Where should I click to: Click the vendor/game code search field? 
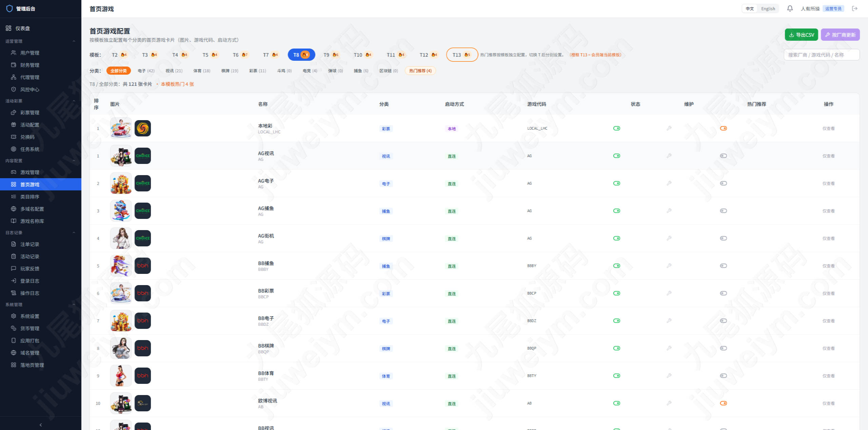tap(822, 55)
